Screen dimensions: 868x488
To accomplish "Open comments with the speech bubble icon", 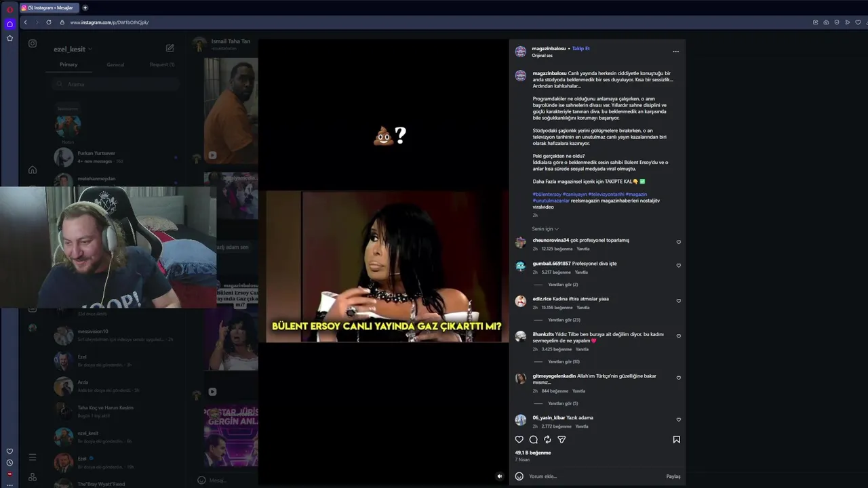I will click(534, 439).
